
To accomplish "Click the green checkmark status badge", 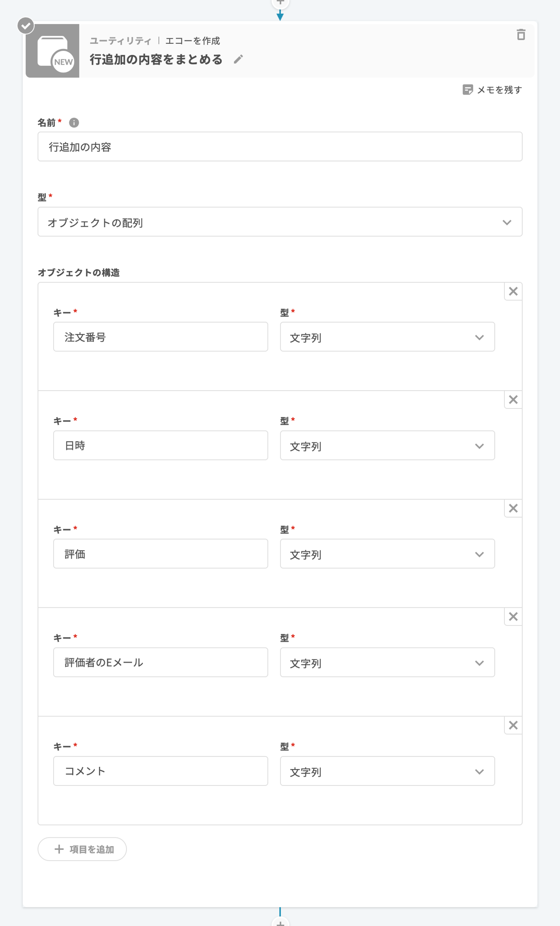I will (x=26, y=26).
